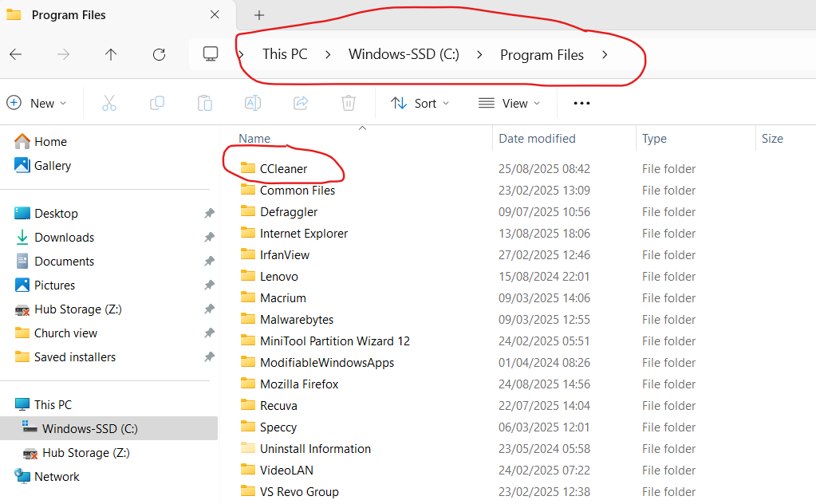Open the New item dropdown

[x=37, y=103]
